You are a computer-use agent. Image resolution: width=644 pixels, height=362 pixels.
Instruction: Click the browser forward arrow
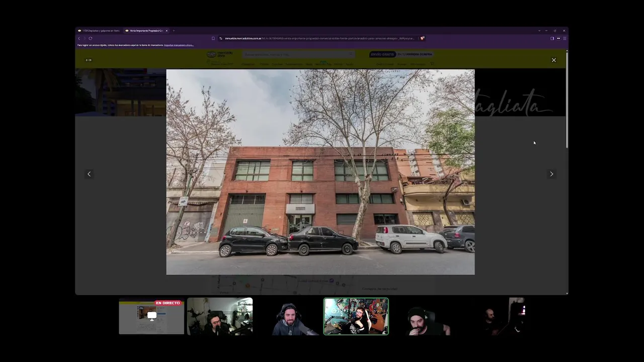(85, 38)
